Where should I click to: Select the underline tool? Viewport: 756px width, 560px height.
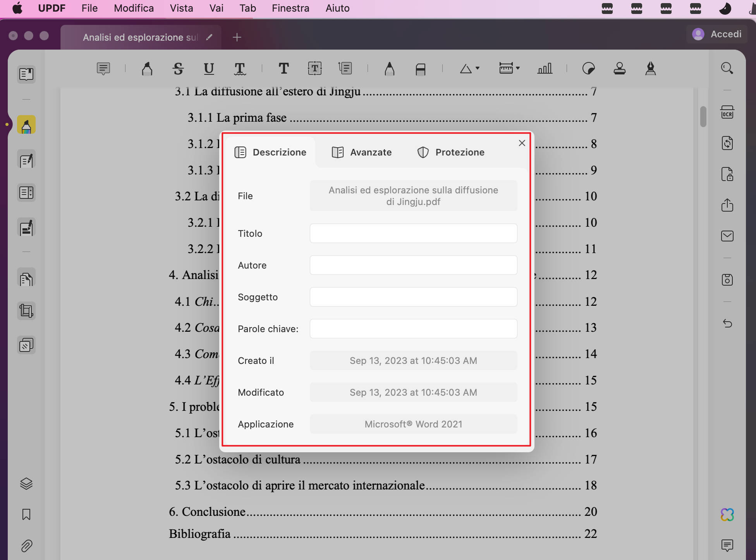point(209,69)
